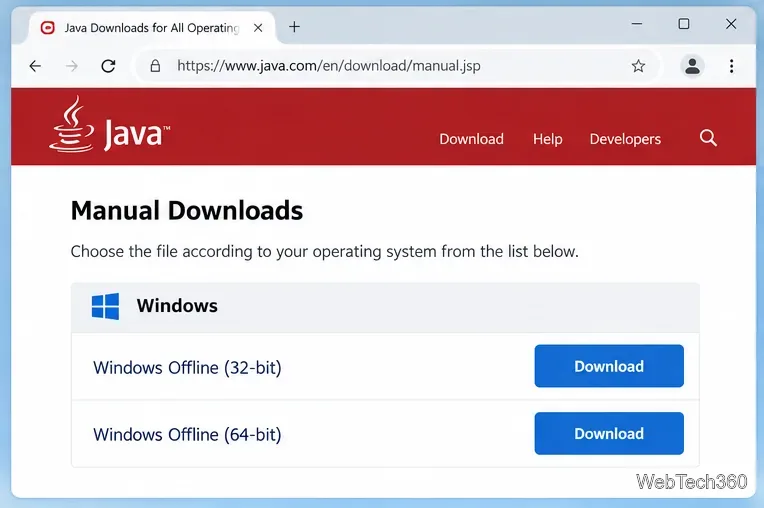The image size is (764, 508).
Task: Maximize the browser window
Action: (x=684, y=23)
